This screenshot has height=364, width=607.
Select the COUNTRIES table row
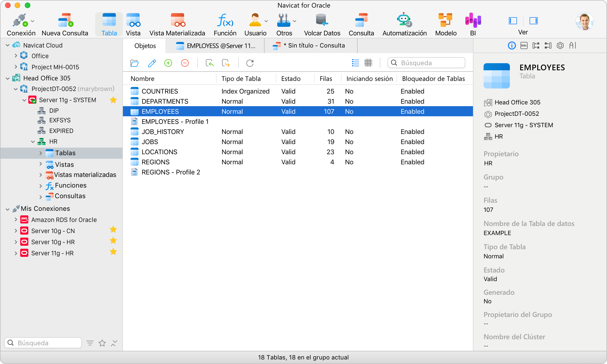298,91
